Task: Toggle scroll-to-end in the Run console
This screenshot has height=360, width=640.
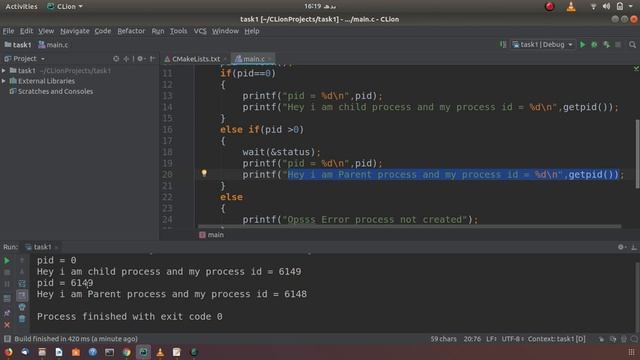Action: [22, 295]
